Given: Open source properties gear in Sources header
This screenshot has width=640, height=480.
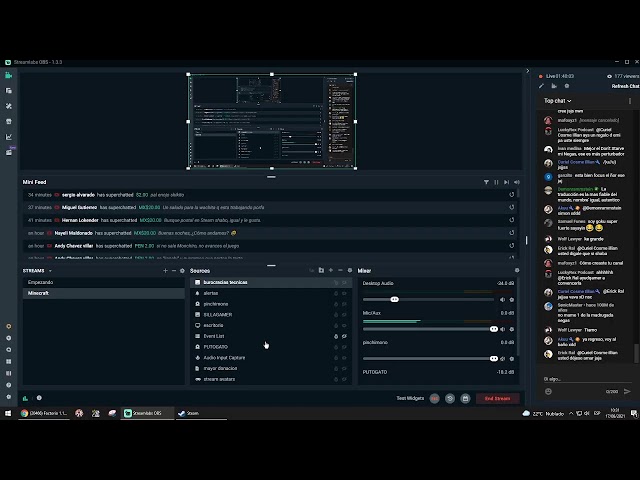Looking at the screenshot, I should coord(350,270).
